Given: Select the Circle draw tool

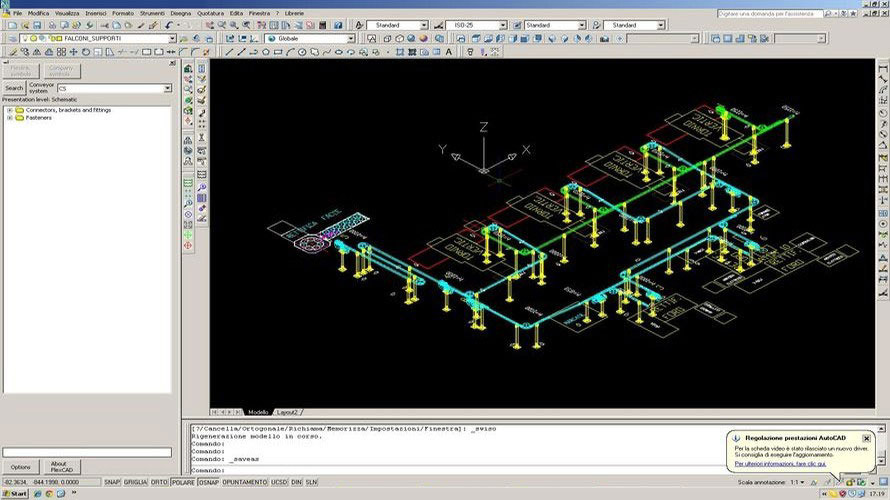Looking at the screenshot, I should [x=302, y=52].
